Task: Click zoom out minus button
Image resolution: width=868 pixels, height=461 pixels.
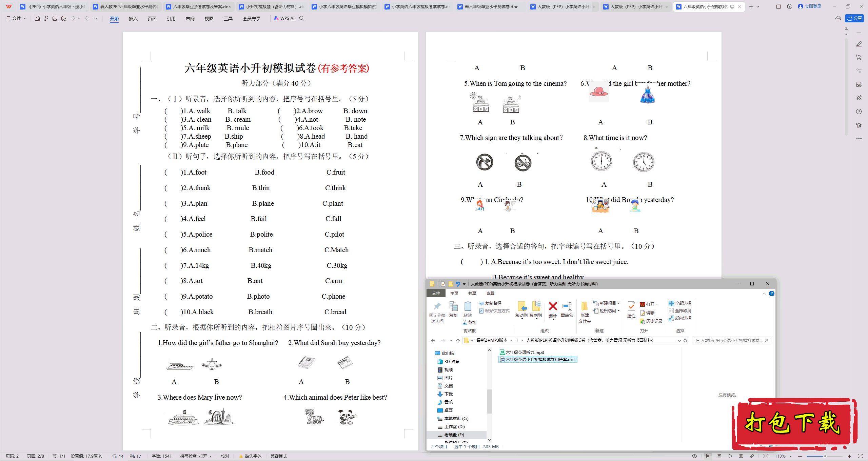Action: click(x=800, y=456)
